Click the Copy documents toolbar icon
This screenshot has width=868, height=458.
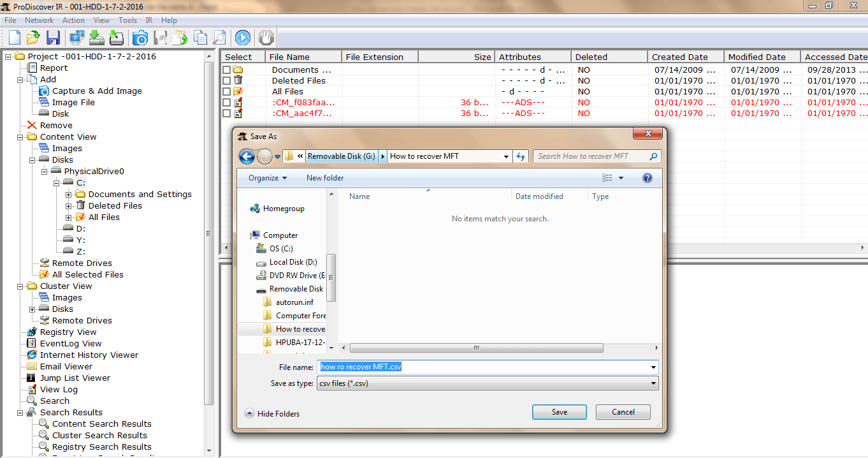pos(200,38)
